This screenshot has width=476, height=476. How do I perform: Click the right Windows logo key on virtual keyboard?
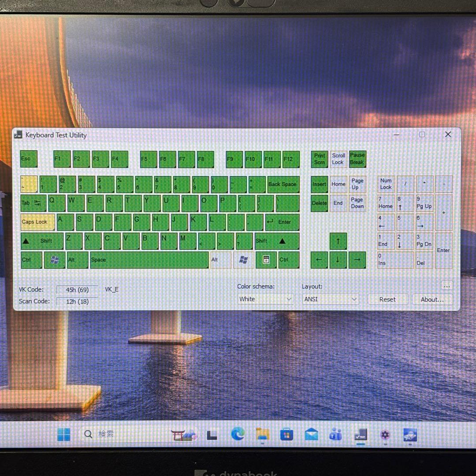[x=243, y=260]
